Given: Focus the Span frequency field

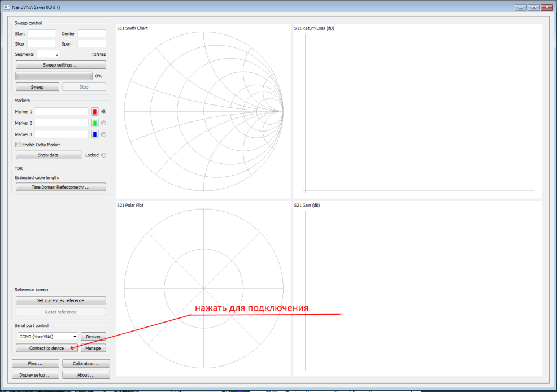Looking at the screenshot, I should (92, 44).
